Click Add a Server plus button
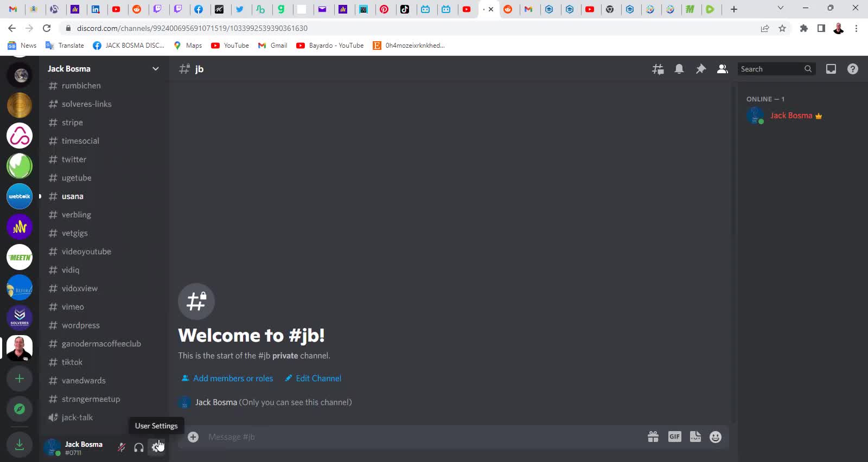This screenshot has width=868, height=462. [x=20, y=378]
